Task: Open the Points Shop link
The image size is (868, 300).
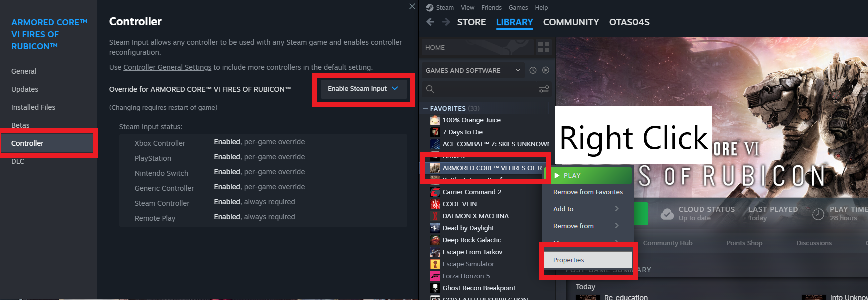Action: [744, 243]
